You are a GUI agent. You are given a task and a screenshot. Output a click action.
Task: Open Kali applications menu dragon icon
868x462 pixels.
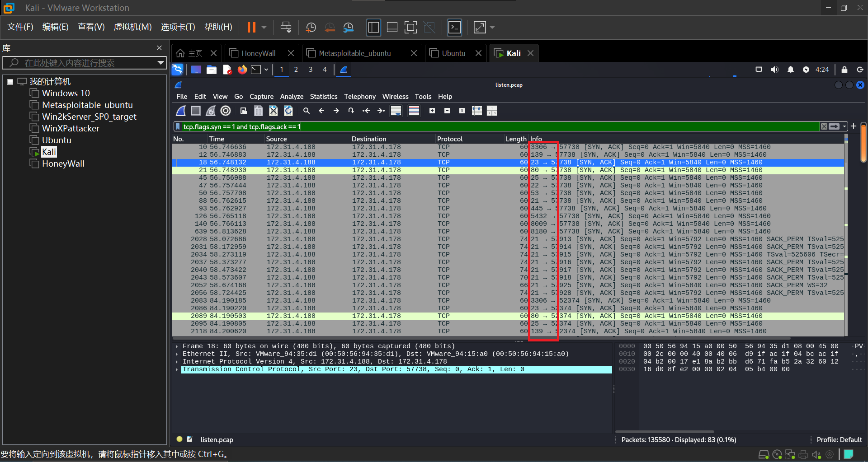click(x=177, y=70)
